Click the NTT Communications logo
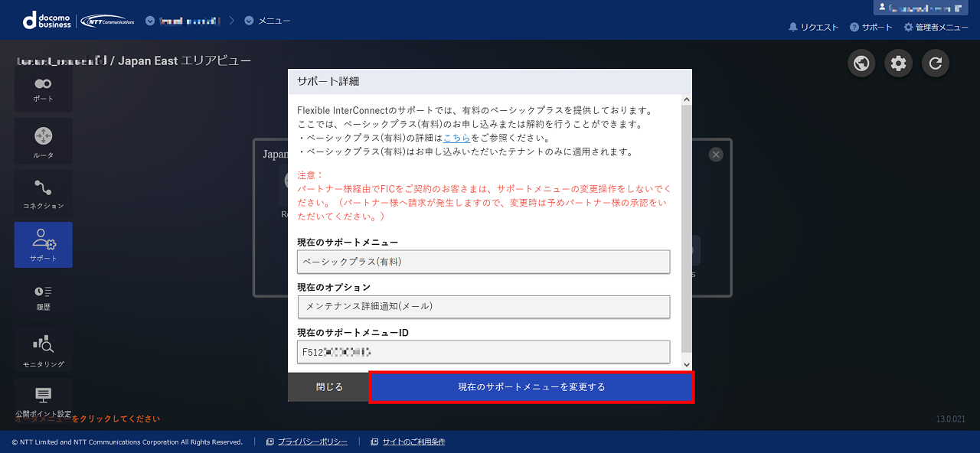The width and height of the screenshot is (980, 453). pos(107,21)
